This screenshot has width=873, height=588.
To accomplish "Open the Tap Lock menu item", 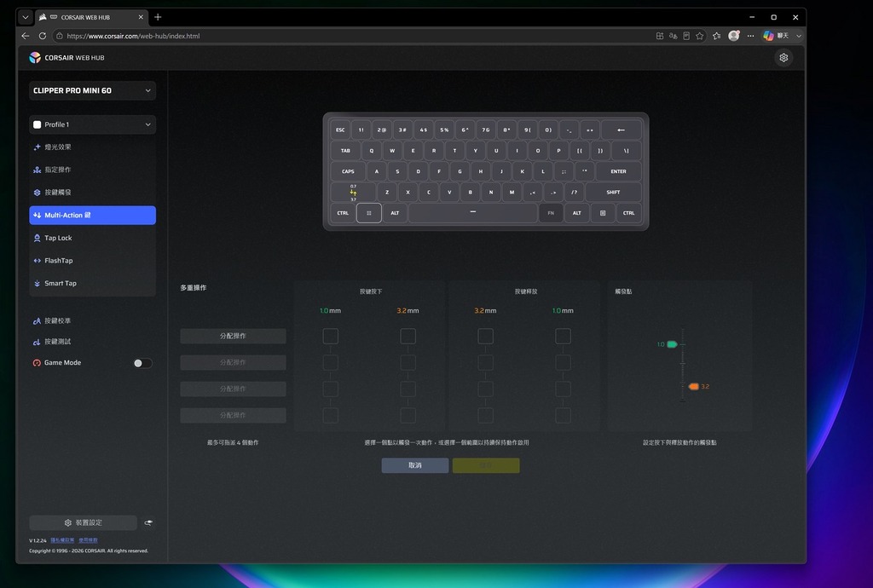I will click(92, 238).
